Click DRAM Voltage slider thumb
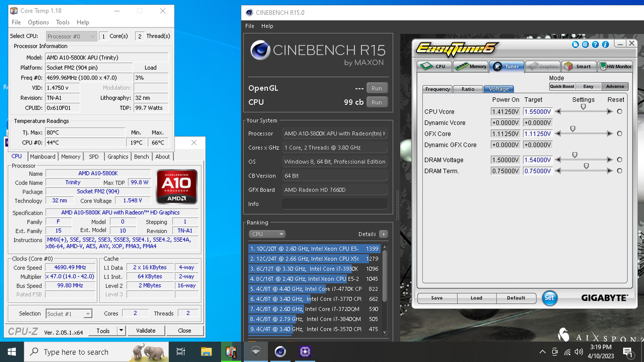Viewport: 644px width, 362px height. (x=575, y=155)
